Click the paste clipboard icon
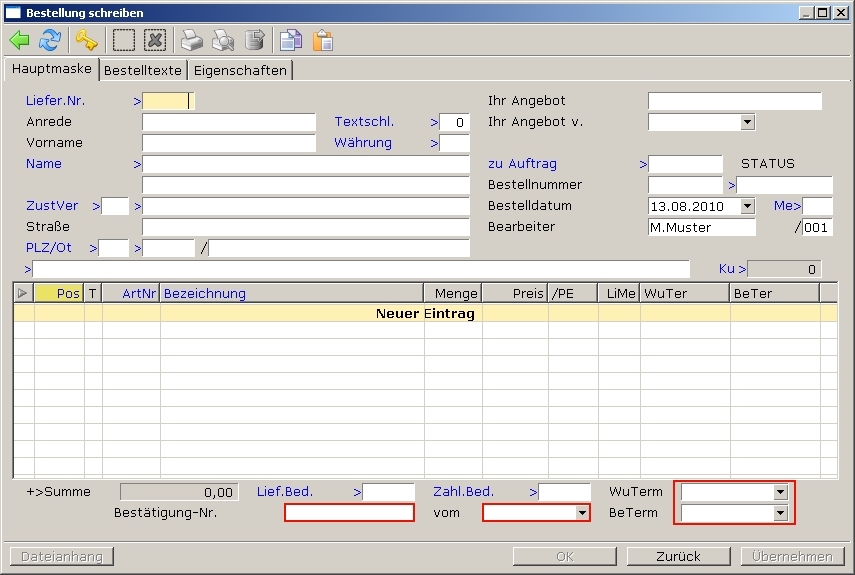Viewport: 855px width, 575px height. (x=322, y=41)
